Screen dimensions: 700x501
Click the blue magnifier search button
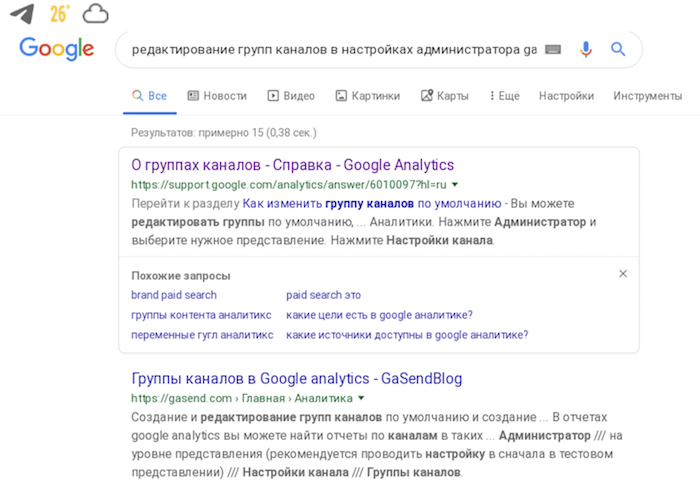tap(618, 49)
